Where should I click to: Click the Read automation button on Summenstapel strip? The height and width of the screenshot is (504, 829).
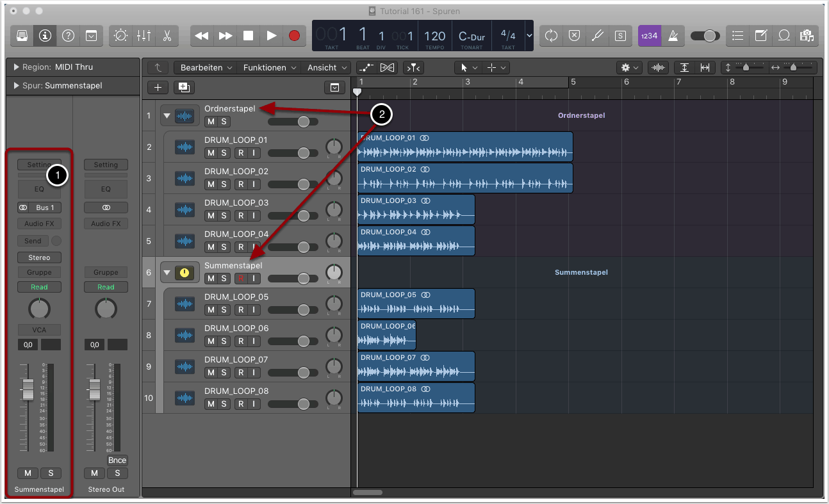point(39,287)
